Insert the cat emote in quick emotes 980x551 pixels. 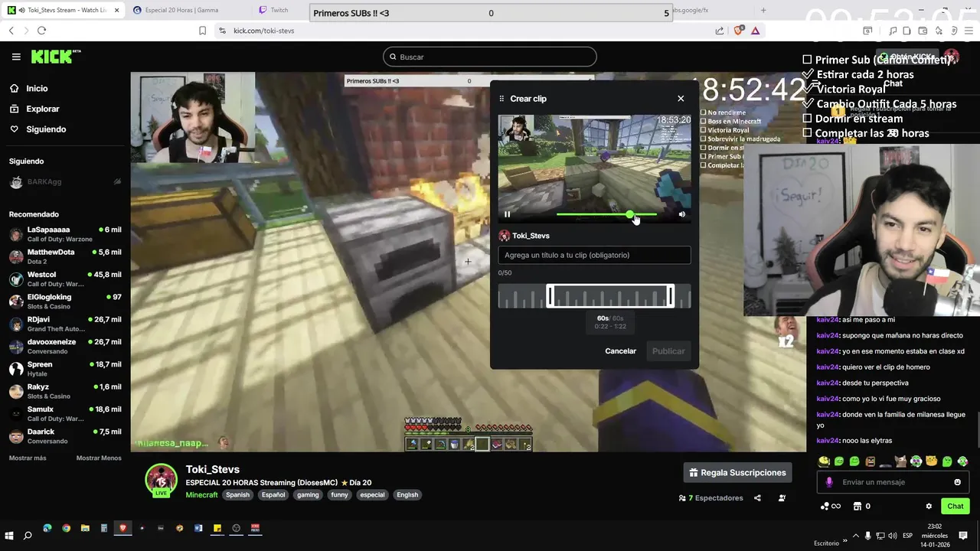pyautogui.click(x=900, y=461)
